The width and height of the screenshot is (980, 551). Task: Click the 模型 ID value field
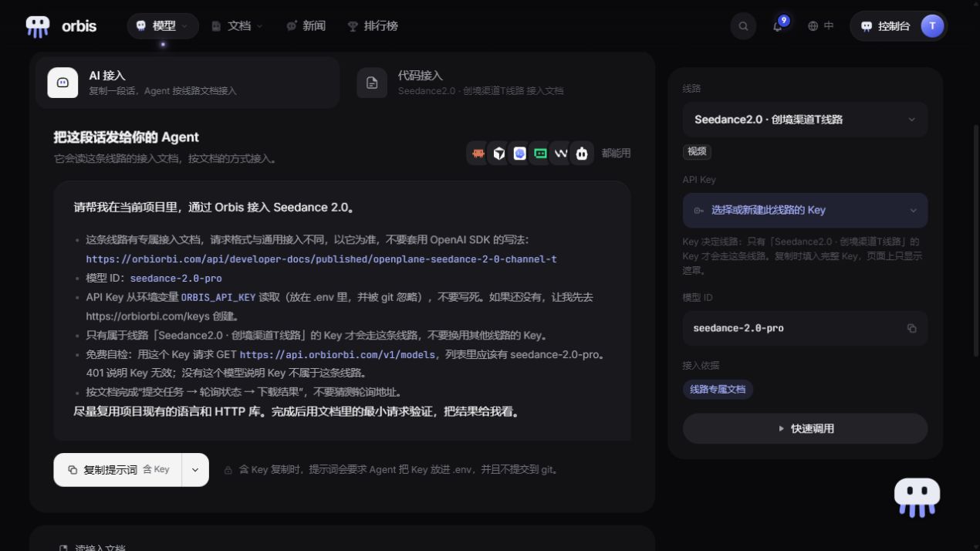coord(805,328)
